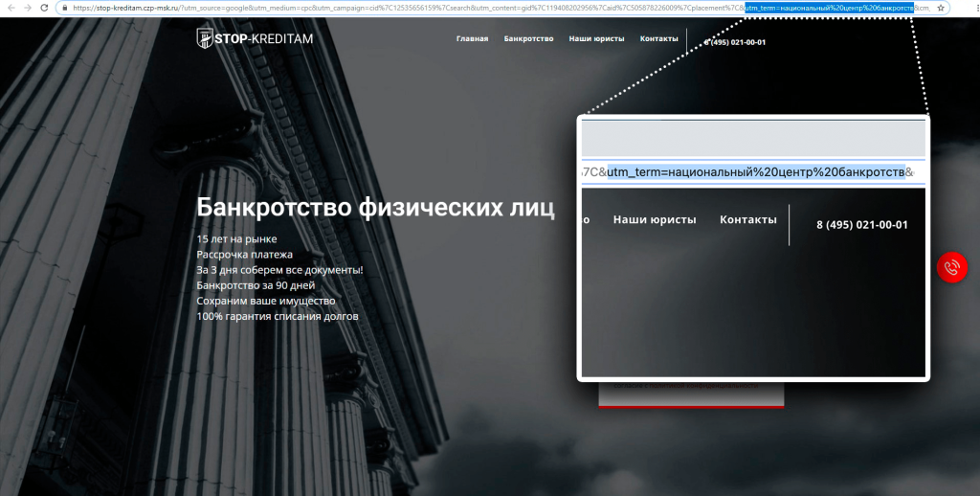
Task: Click the STOP-KREDITAM logo
Action: (255, 38)
